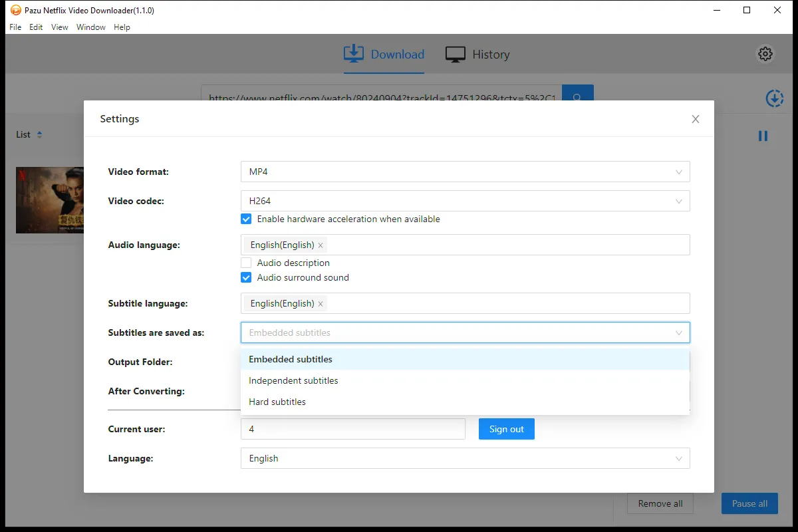Click the Current user field
This screenshot has height=532, width=798.
pos(353,429)
